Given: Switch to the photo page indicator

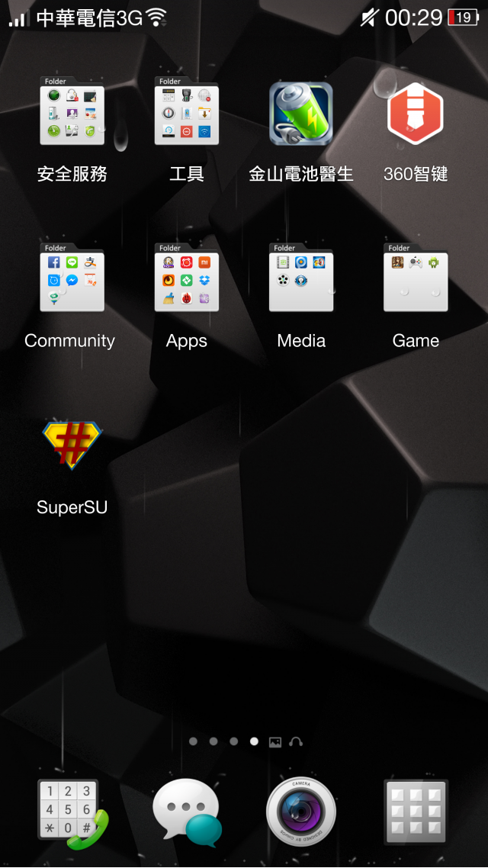Looking at the screenshot, I should [x=275, y=742].
